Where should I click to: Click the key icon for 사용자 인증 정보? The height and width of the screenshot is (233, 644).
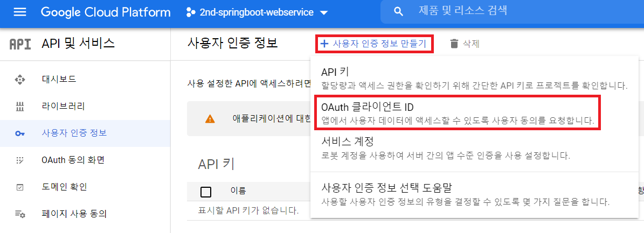point(20,134)
